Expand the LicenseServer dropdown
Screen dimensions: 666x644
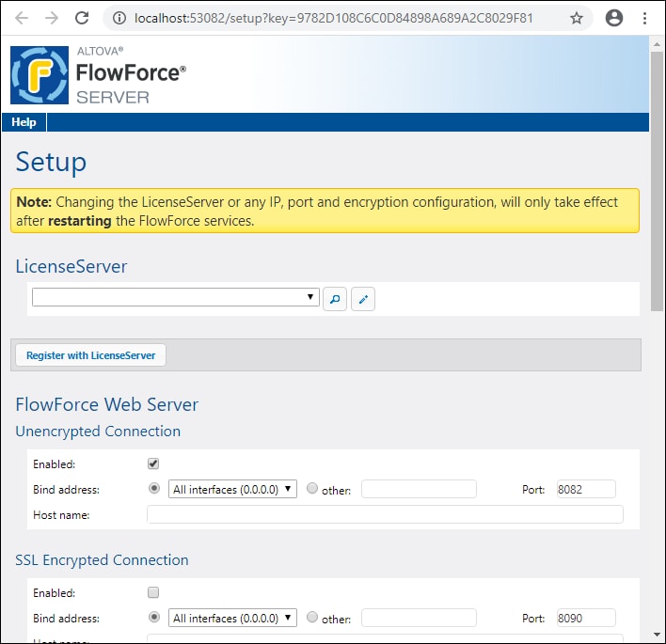tap(175, 297)
